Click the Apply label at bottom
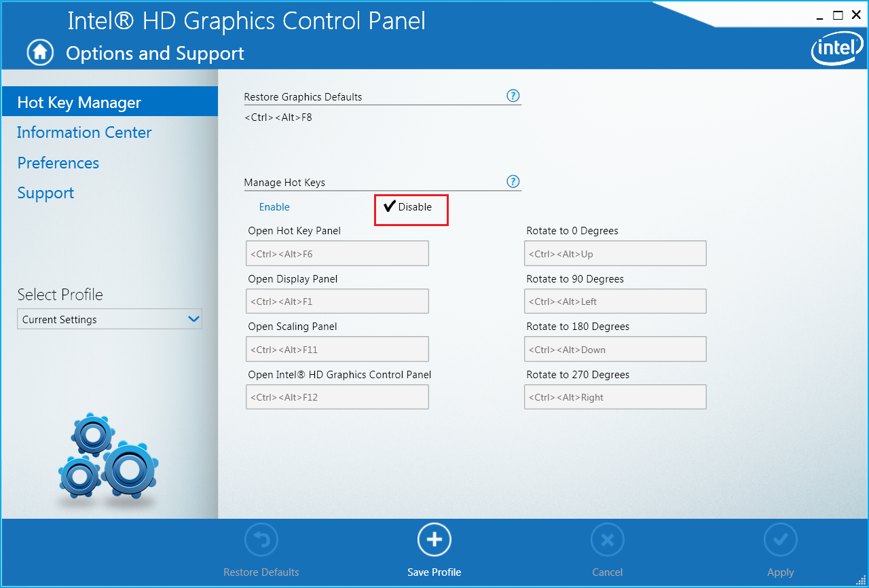Screen dimensions: 869x588 coord(781,572)
